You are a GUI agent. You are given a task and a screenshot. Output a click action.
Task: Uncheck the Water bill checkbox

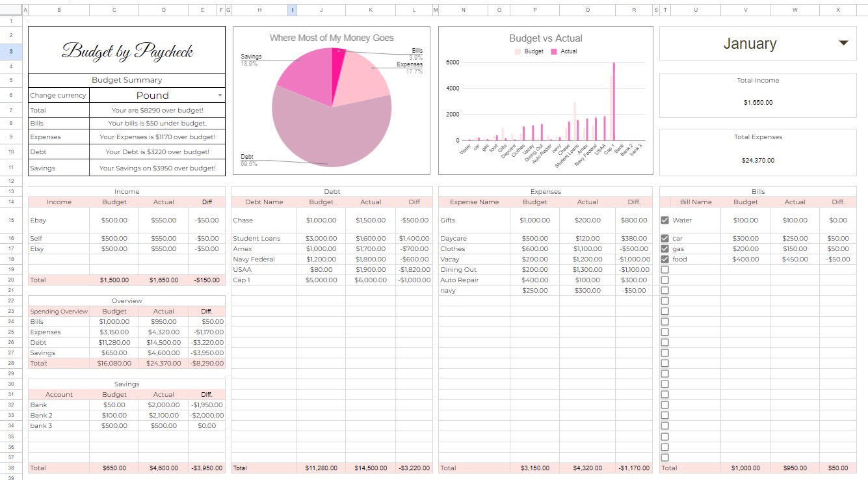[664, 220]
